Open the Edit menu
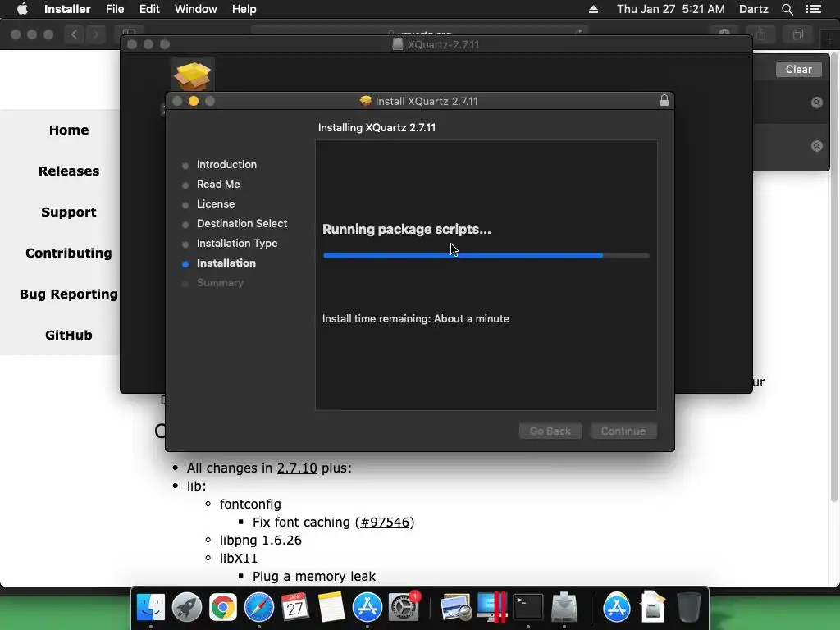The width and height of the screenshot is (840, 630). pyautogui.click(x=149, y=9)
